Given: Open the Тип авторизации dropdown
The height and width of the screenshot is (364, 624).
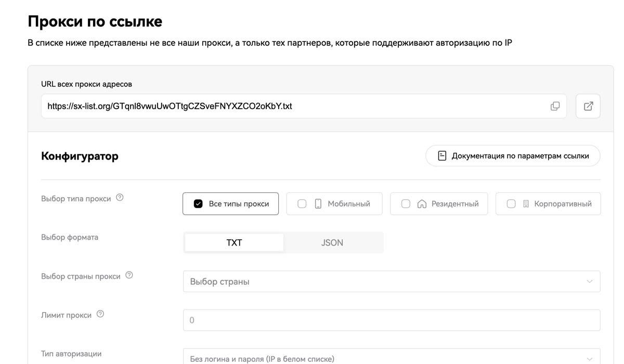Looking at the screenshot, I should click(x=391, y=358).
